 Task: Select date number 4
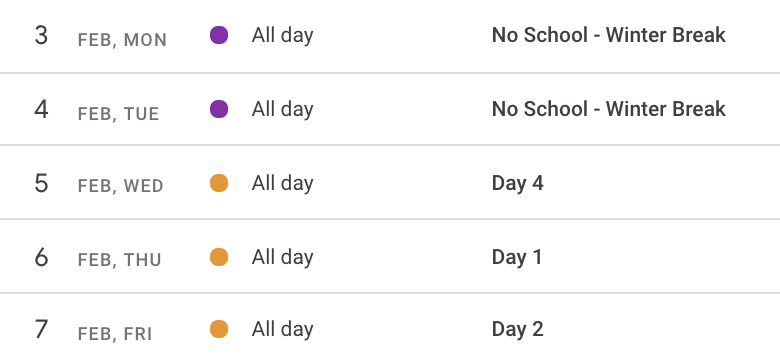pyautogui.click(x=41, y=109)
